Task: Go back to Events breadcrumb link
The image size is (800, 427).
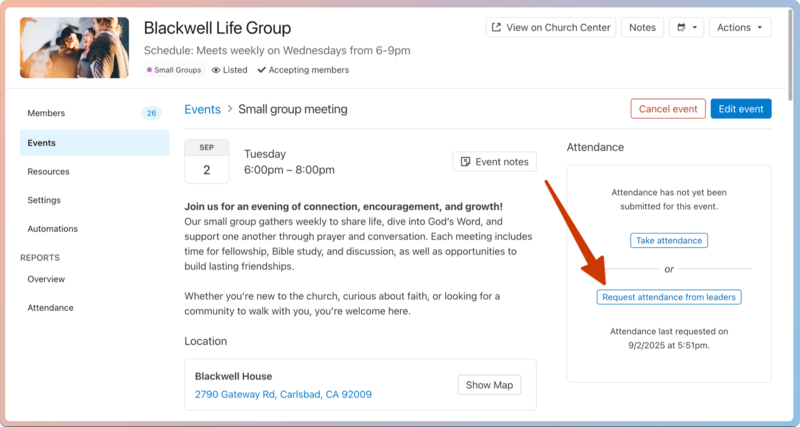Action: [x=203, y=109]
